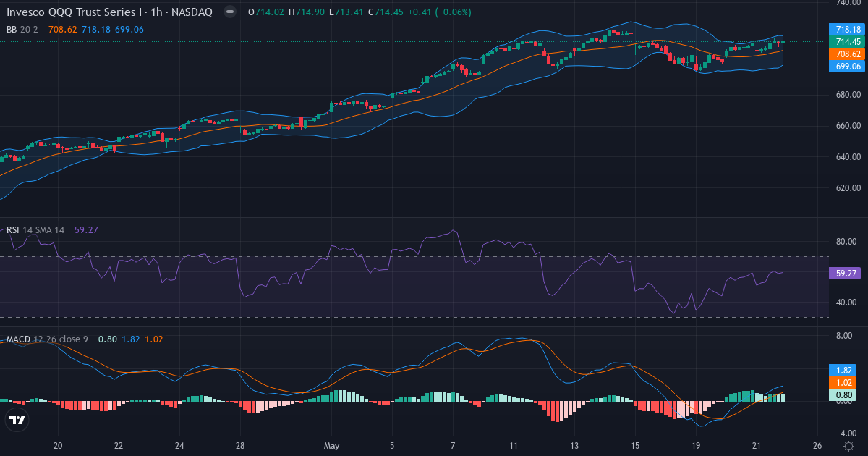This screenshot has height=456, width=868.
Task: Click the 40.00 RSI scale label
Action: [x=846, y=303]
